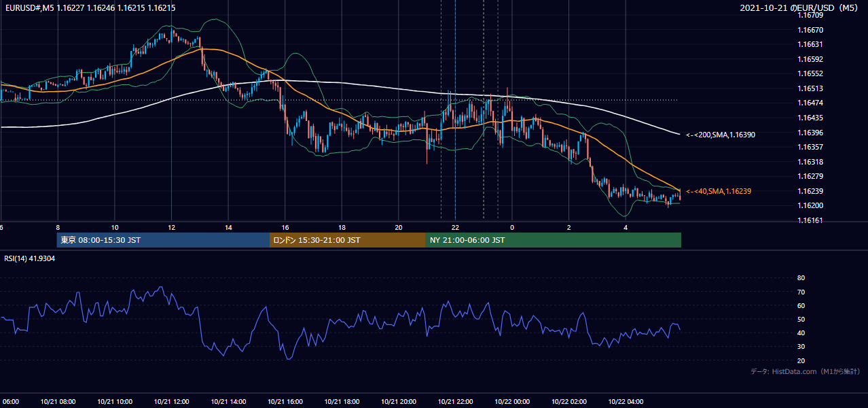The image size is (868, 408).
Task: Click price axis value 1.16592
Action: click(811, 59)
